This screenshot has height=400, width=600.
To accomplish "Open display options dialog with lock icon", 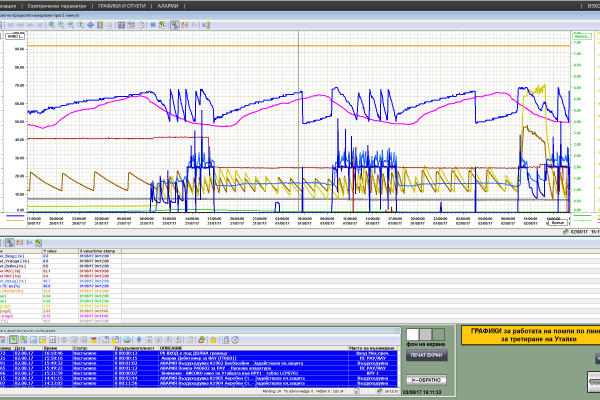I will pos(115,340).
